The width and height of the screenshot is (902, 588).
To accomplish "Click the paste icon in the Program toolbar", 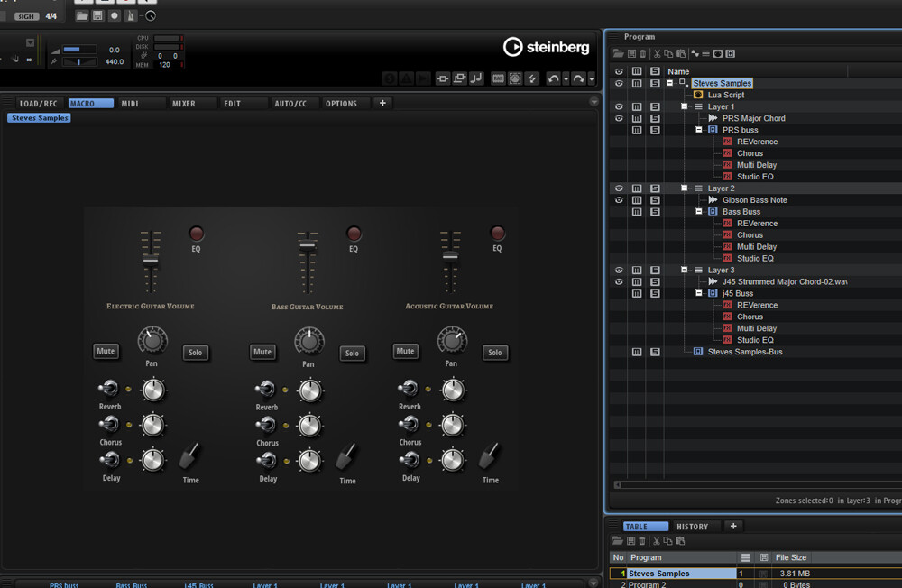I will pos(681,53).
